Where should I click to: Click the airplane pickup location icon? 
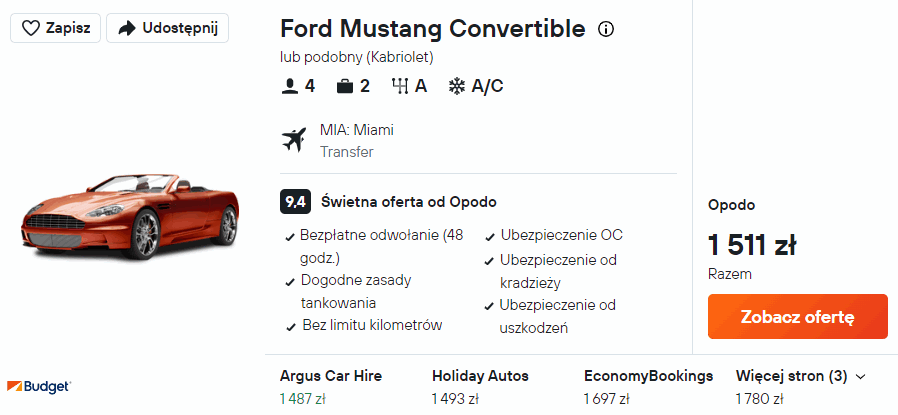pyautogui.click(x=294, y=140)
